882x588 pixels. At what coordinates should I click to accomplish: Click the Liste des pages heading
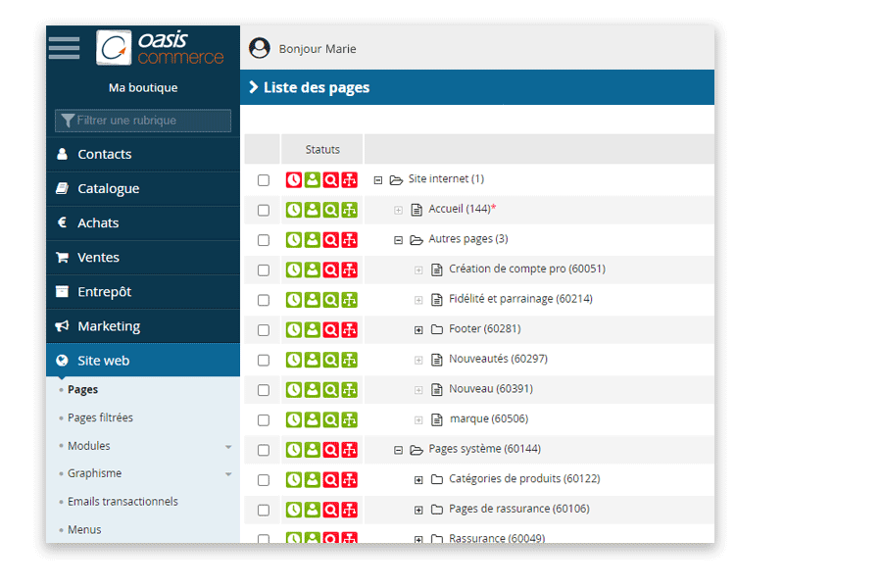(317, 87)
